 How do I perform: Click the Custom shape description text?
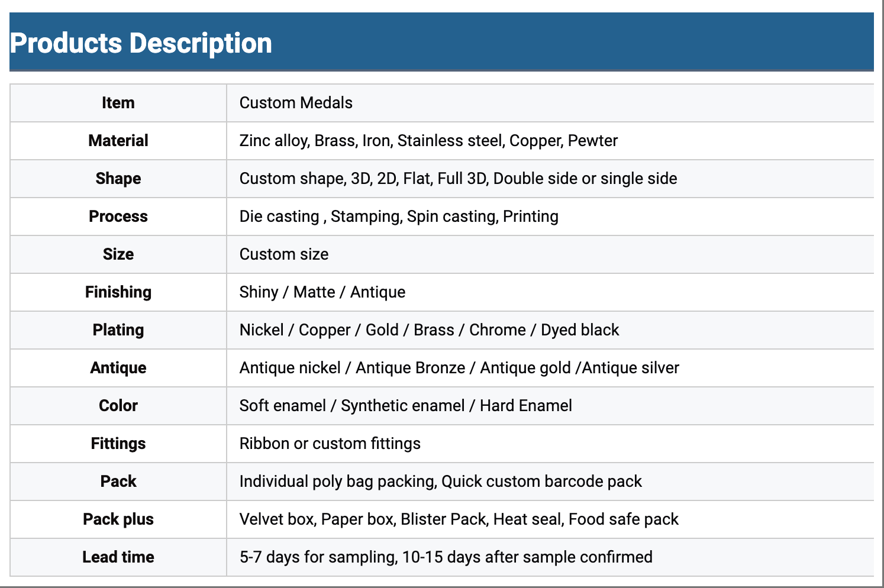(458, 179)
